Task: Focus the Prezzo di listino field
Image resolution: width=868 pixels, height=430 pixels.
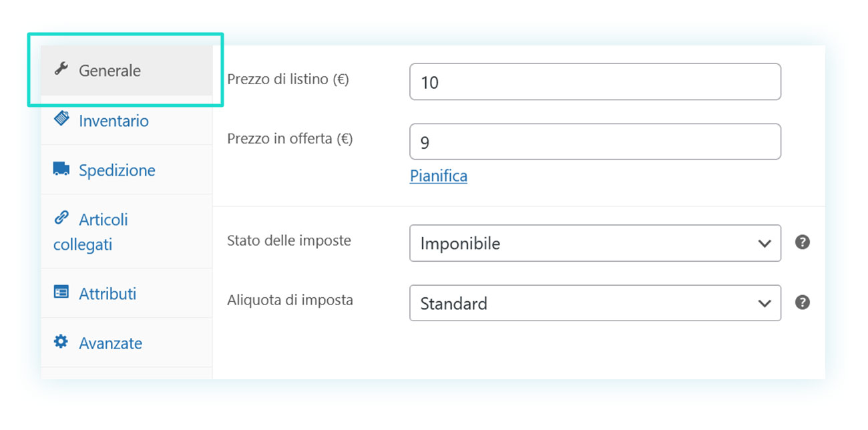Action: click(595, 81)
